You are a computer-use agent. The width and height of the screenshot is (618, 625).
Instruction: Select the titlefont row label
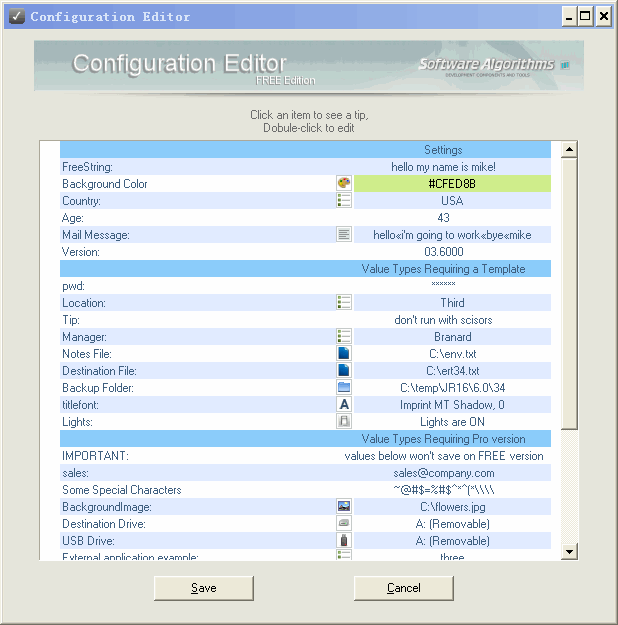(x=80, y=405)
